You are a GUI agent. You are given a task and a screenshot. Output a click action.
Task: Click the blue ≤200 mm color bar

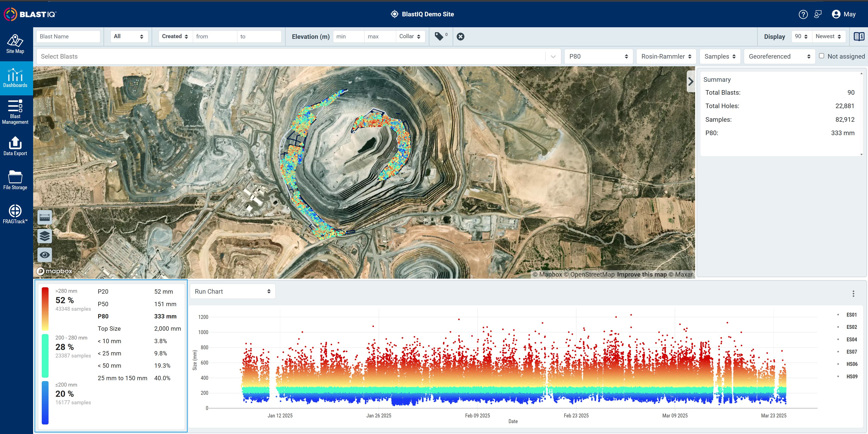(45, 403)
